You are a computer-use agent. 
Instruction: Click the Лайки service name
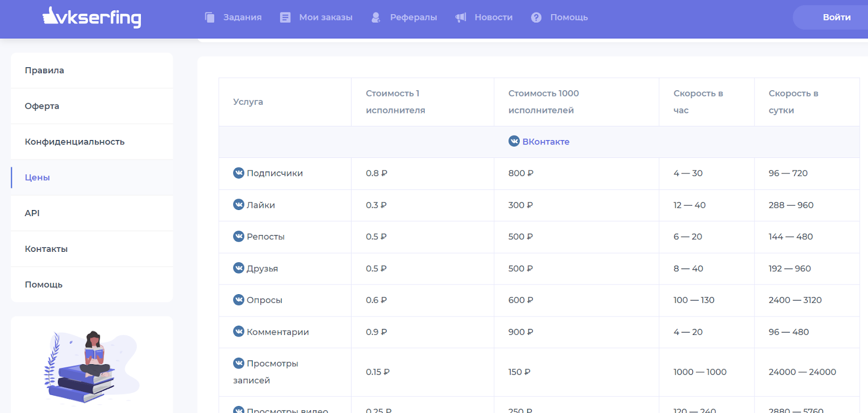click(261, 205)
